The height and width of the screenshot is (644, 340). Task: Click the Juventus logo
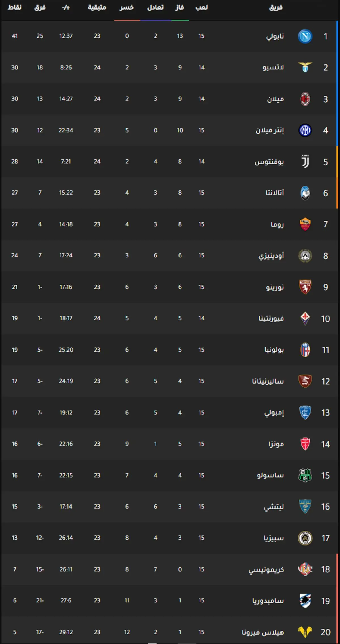click(x=305, y=161)
